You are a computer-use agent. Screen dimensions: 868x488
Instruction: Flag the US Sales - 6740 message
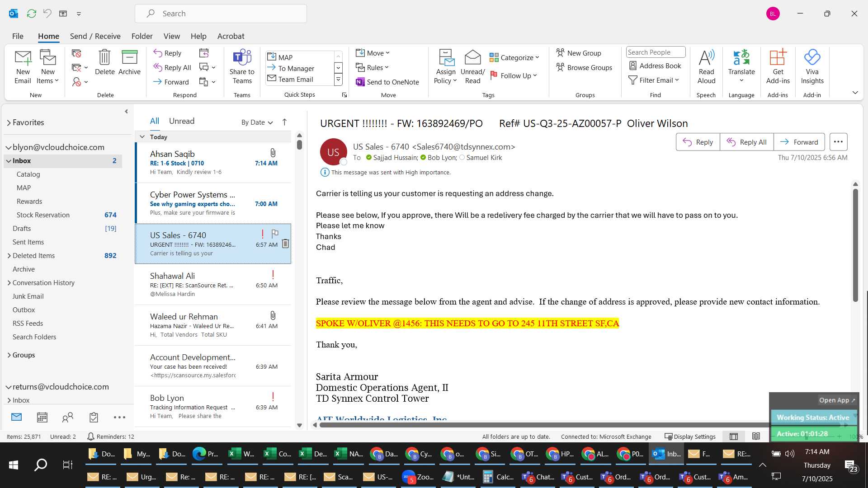(274, 234)
